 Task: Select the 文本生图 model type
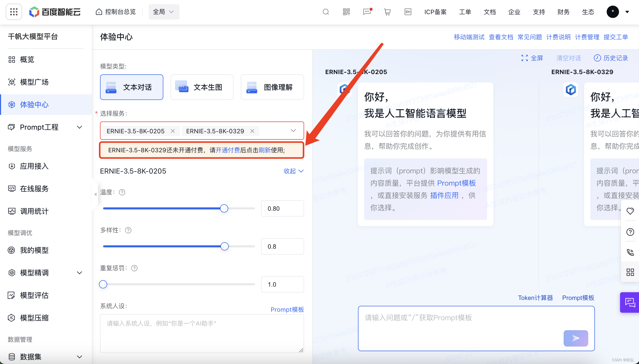click(202, 87)
